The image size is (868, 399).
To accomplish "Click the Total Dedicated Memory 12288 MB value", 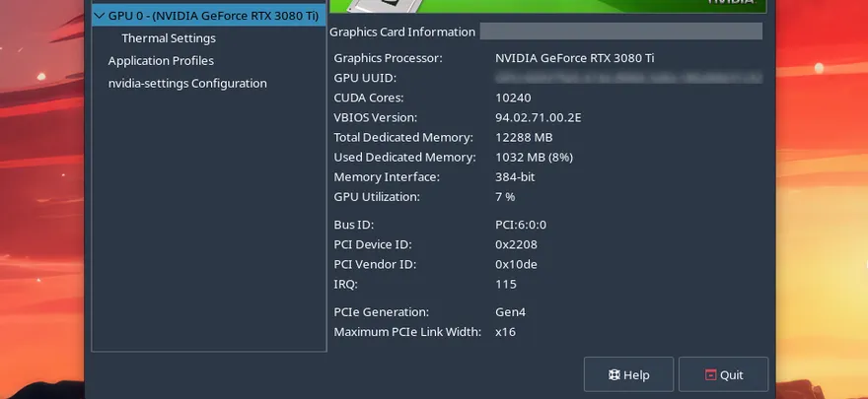I will (524, 137).
